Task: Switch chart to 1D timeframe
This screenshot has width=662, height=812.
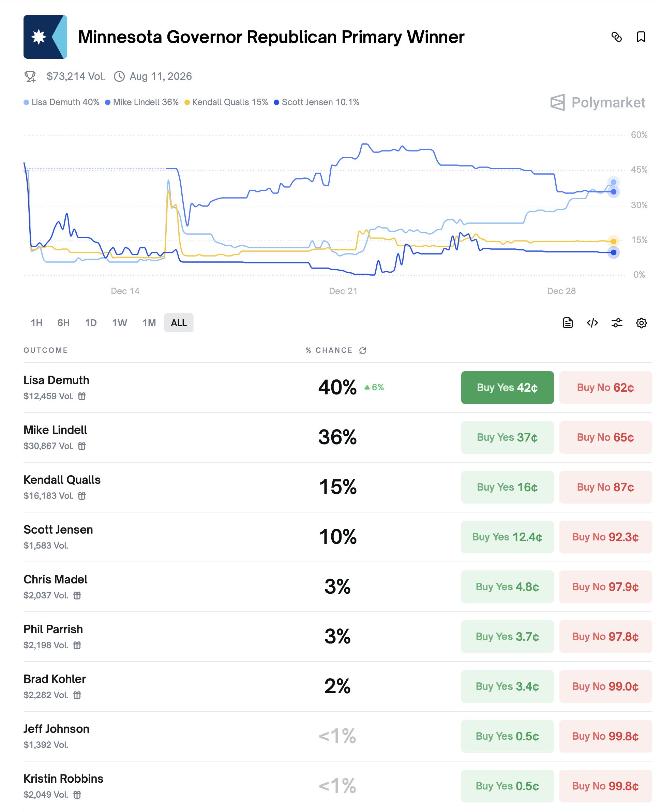Action: coord(91,323)
